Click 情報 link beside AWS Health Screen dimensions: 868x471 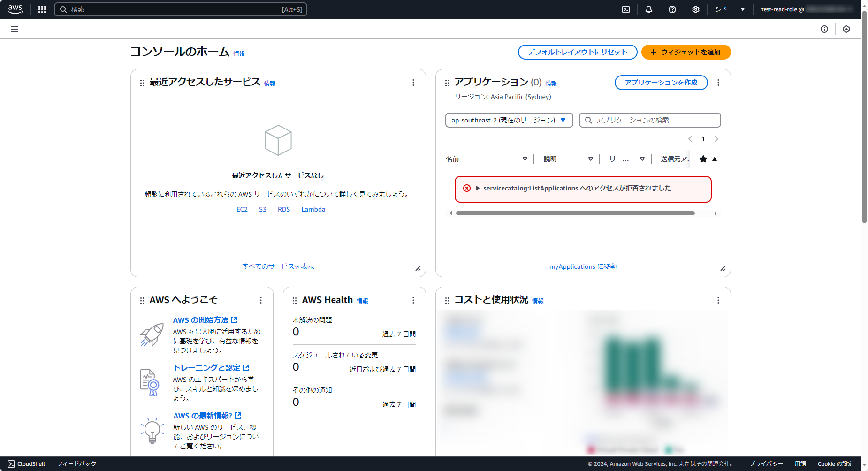pos(362,301)
